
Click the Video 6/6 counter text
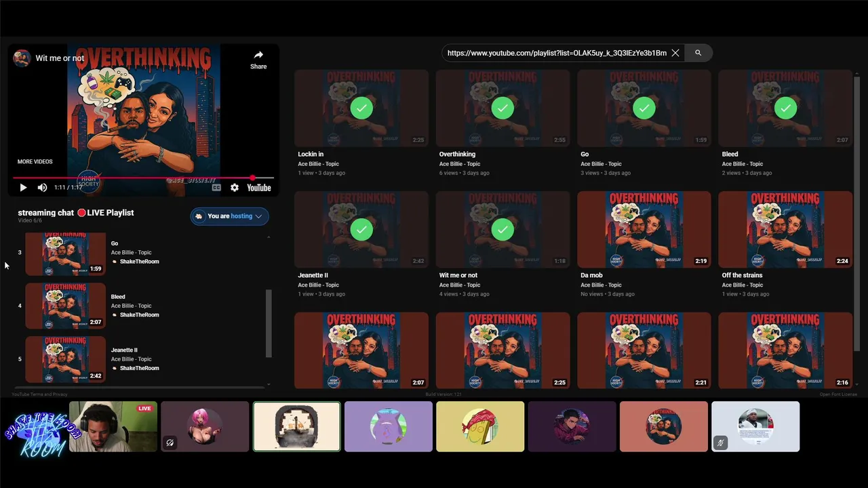(x=30, y=221)
